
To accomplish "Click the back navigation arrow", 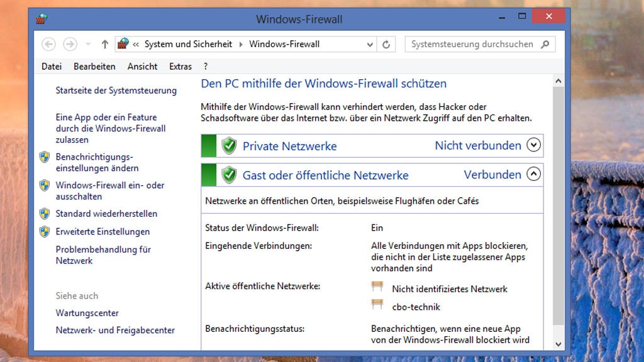I will point(50,44).
